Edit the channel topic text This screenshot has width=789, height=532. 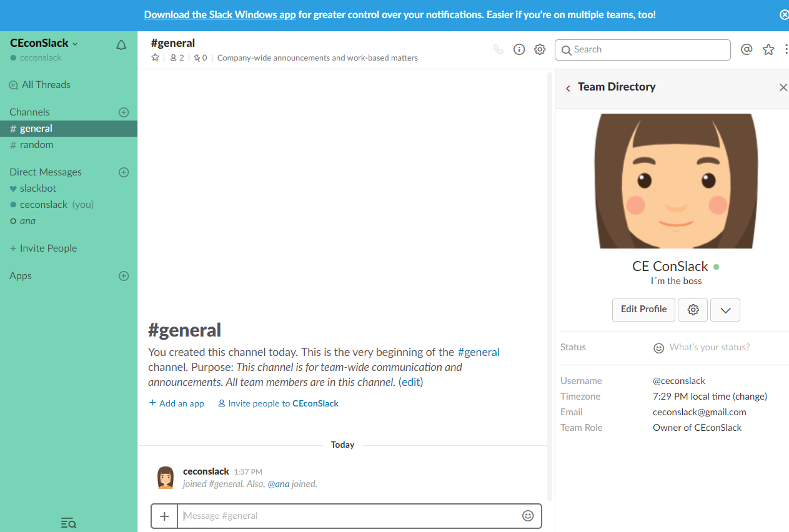point(317,58)
